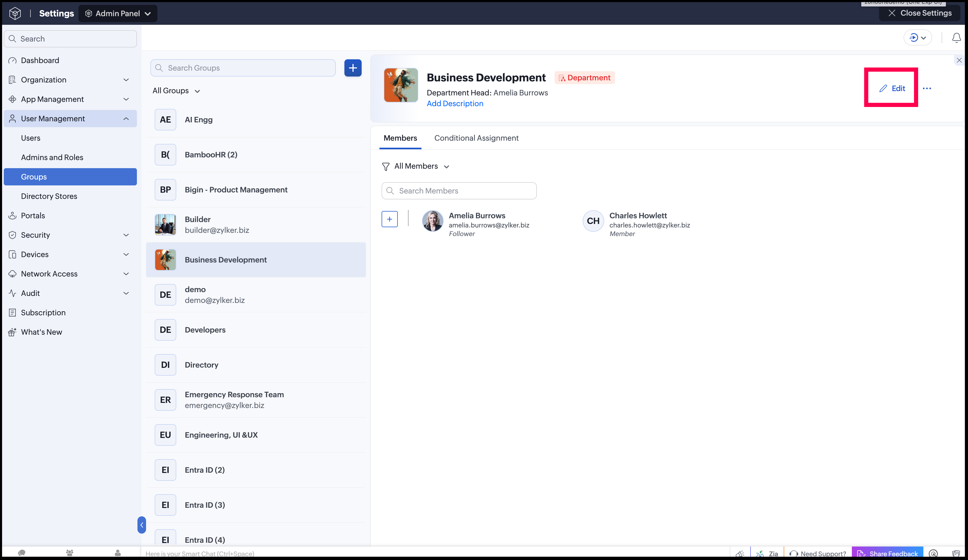Select the Builder group
The image size is (968, 560).
tap(256, 225)
